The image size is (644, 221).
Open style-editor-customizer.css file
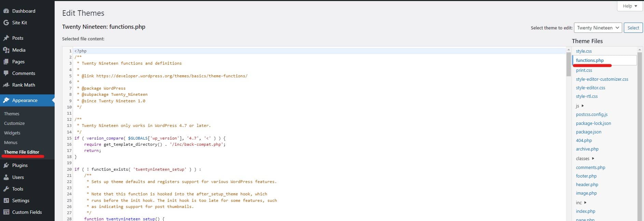(x=602, y=79)
